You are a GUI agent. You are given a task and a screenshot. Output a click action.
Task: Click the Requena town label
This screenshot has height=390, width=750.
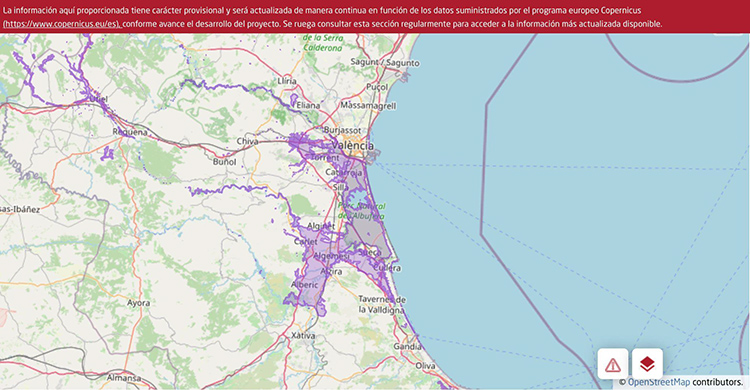130,132
